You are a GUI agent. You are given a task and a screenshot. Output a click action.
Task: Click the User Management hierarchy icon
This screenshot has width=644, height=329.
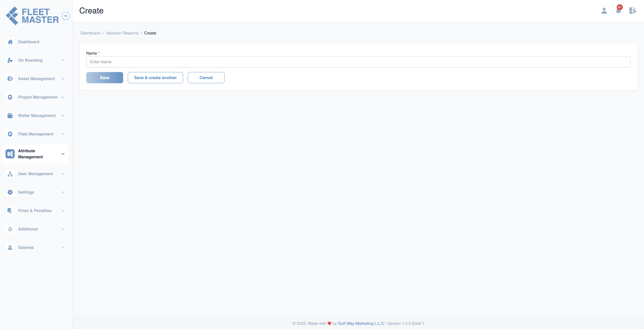point(10,174)
